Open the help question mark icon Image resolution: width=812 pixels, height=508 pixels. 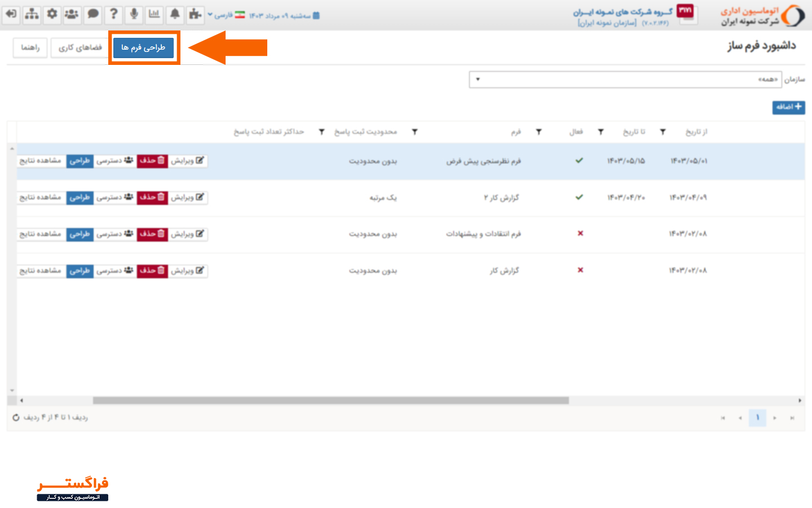click(114, 15)
